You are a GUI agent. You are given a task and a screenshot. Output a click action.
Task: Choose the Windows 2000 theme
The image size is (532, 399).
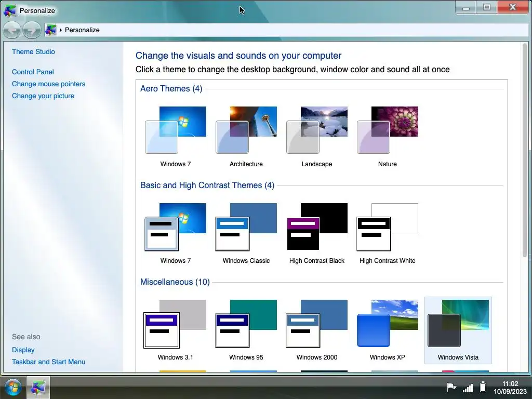[x=317, y=330]
